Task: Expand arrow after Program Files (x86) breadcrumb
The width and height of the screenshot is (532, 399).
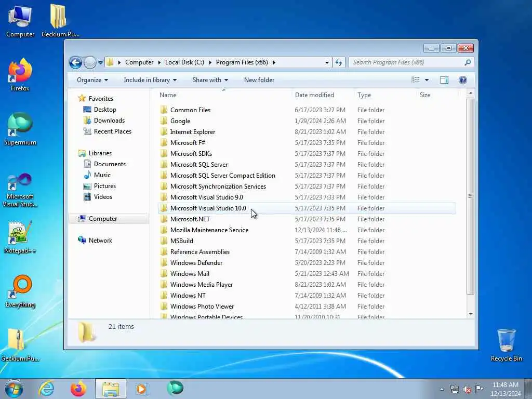Action: point(274,62)
